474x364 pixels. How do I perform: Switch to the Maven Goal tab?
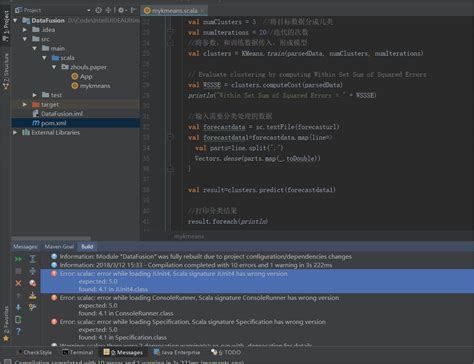[x=59, y=247]
